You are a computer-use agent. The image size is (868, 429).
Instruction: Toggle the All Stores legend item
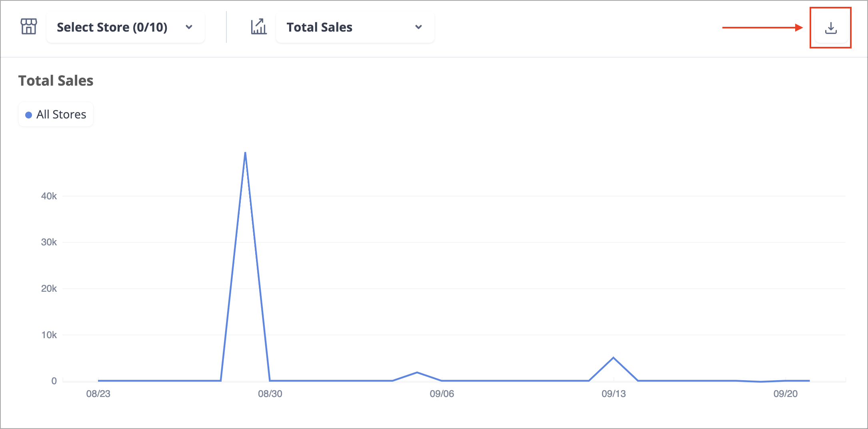point(56,114)
